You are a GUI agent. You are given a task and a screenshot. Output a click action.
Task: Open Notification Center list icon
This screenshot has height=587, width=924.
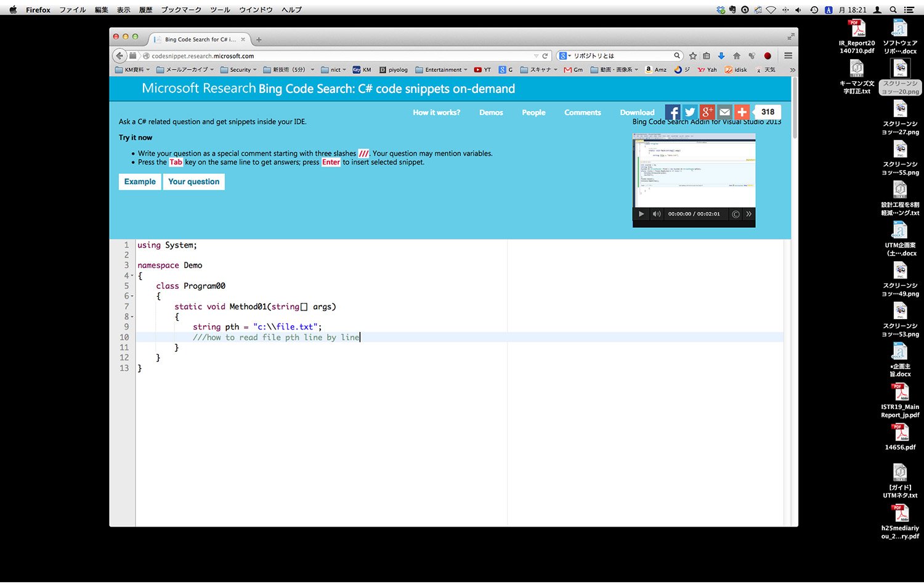tap(909, 10)
